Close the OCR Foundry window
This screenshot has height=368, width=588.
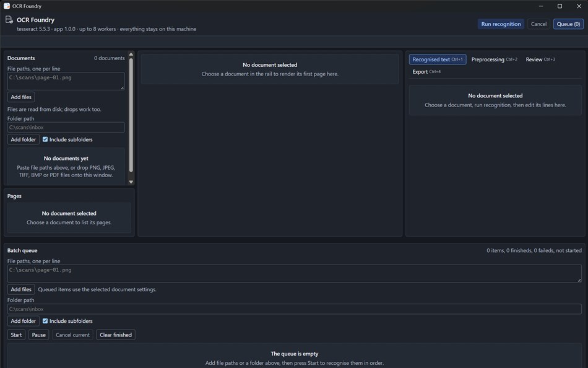[x=579, y=6]
